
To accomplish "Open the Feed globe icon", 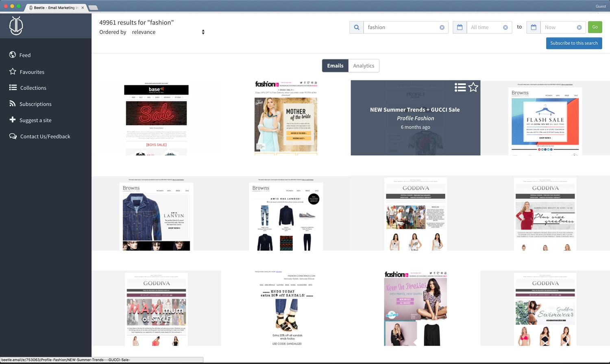I will (13, 55).
